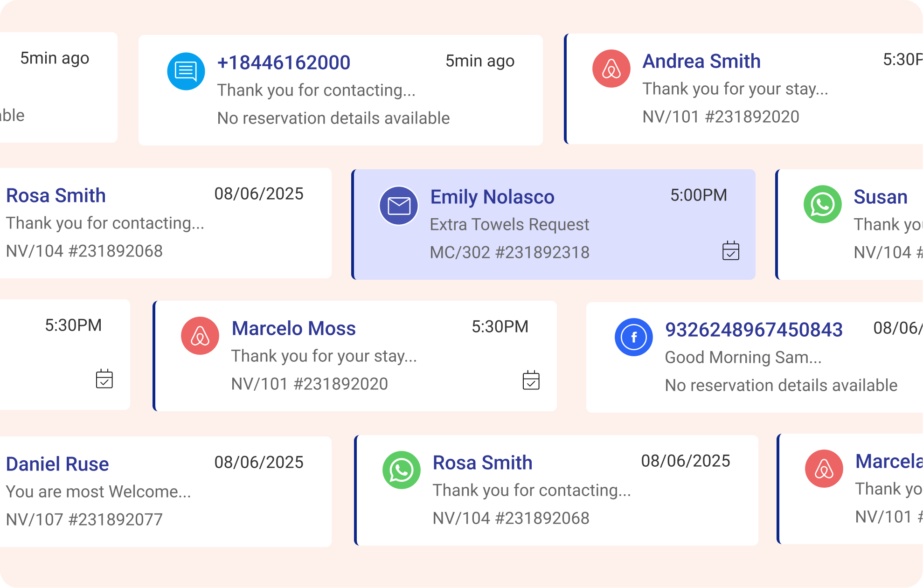Open the Emily Nolasco name link
The height and width of the screenshot is (588, 923).
click(492, 197)
